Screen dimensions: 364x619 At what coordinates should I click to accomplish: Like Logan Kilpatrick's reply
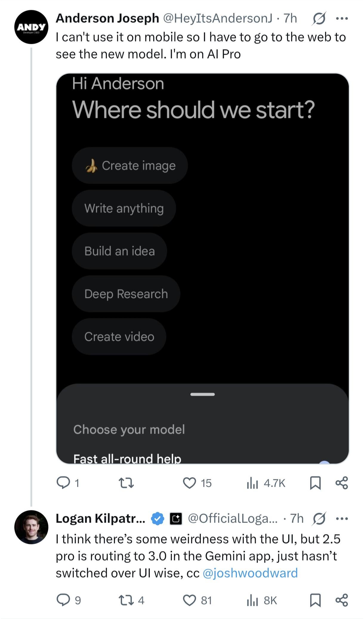pyautogui.click(x=189, y=600)
